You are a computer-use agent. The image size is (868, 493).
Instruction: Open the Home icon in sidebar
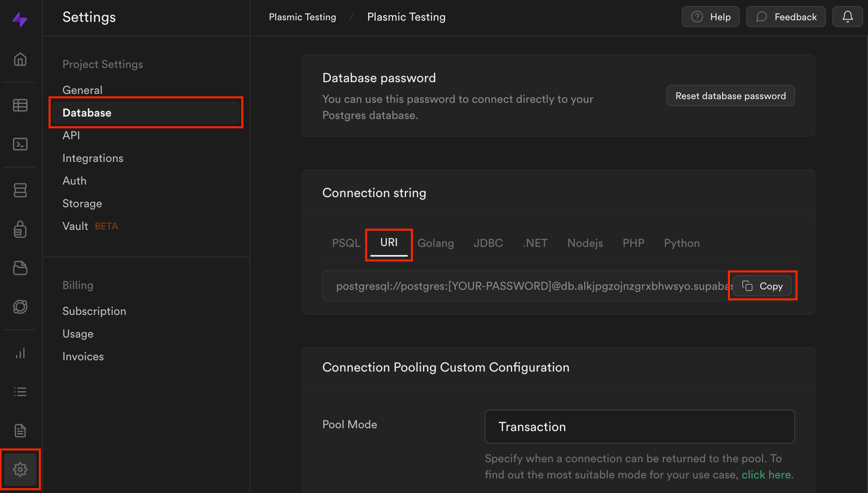[20, 59]
